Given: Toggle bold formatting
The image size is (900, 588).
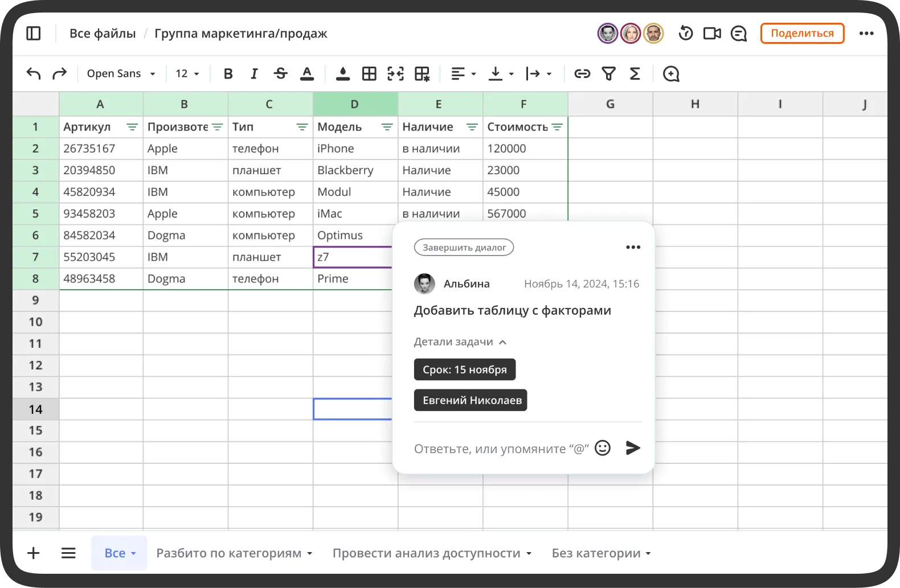Looking at the screenshot, I should (228, 73).
